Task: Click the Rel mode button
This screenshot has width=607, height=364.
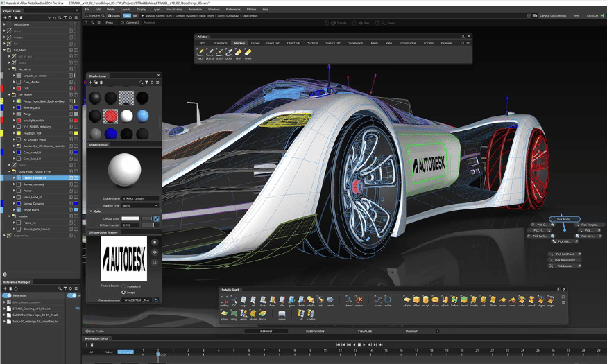Action: pyautogui.click(x=135, y=16)
